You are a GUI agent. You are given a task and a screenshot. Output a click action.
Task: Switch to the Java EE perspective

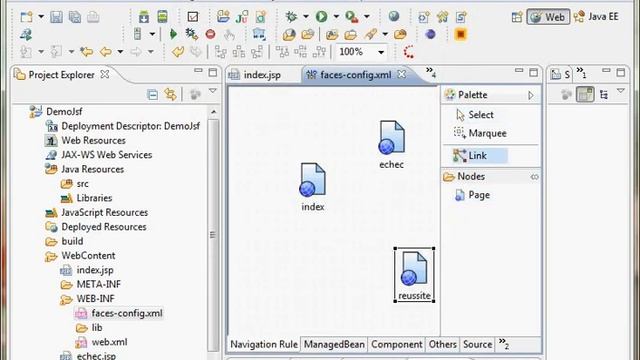tap(596, 17)
